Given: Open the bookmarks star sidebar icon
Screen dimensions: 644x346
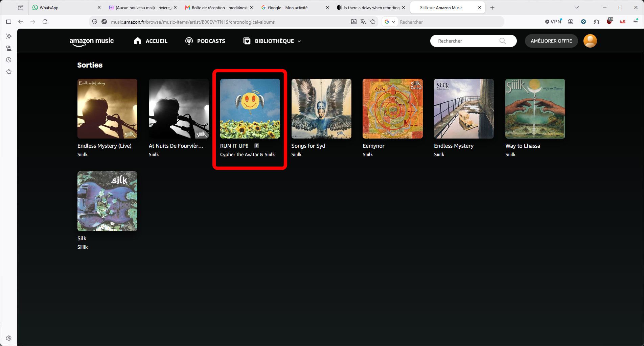Looking at the screenshot, I should pyautogui.click(x=9, y=72).
